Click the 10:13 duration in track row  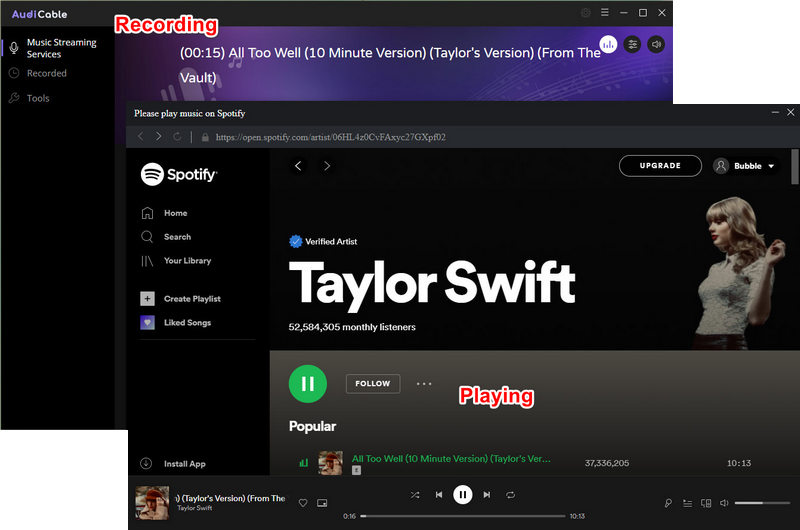point(739,463)
